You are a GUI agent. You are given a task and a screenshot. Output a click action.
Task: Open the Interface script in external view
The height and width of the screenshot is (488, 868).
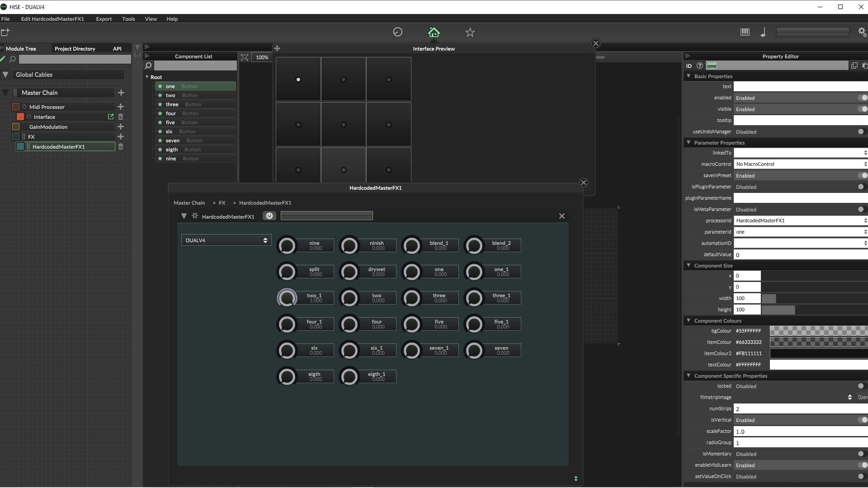click(111, 117)
